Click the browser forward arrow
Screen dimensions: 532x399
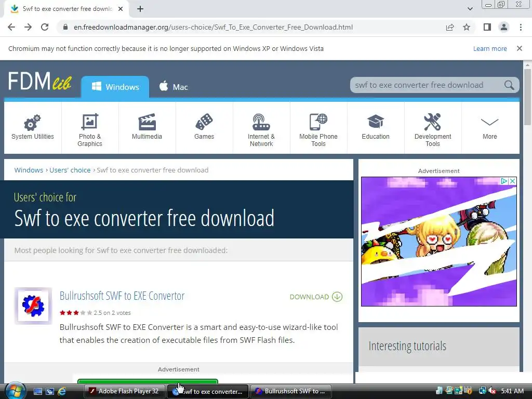pos(28,27)
